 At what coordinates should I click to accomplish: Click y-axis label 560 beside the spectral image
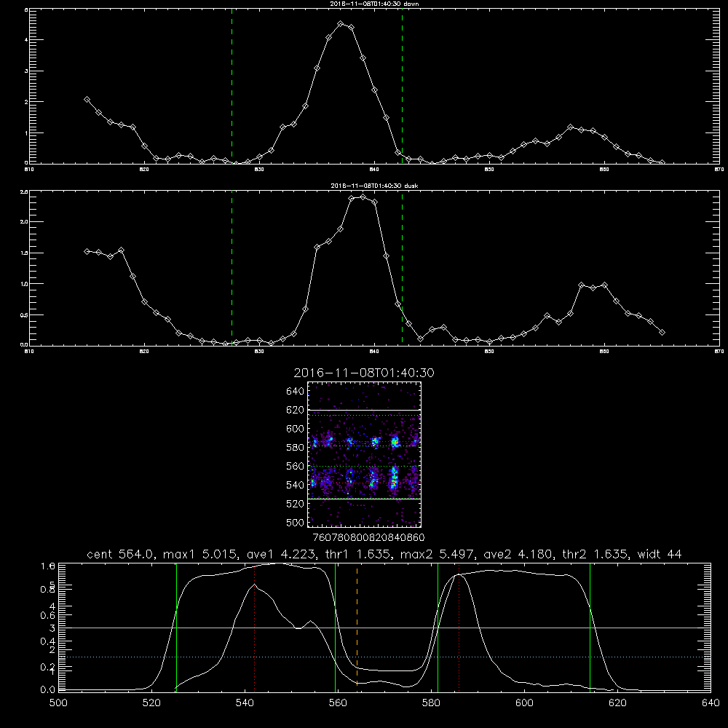(x=296, y=466)
